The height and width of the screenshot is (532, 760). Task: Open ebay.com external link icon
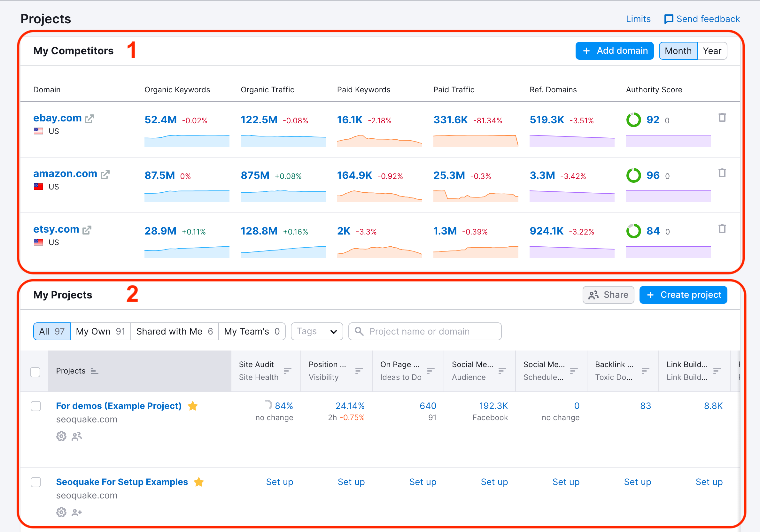89,119
